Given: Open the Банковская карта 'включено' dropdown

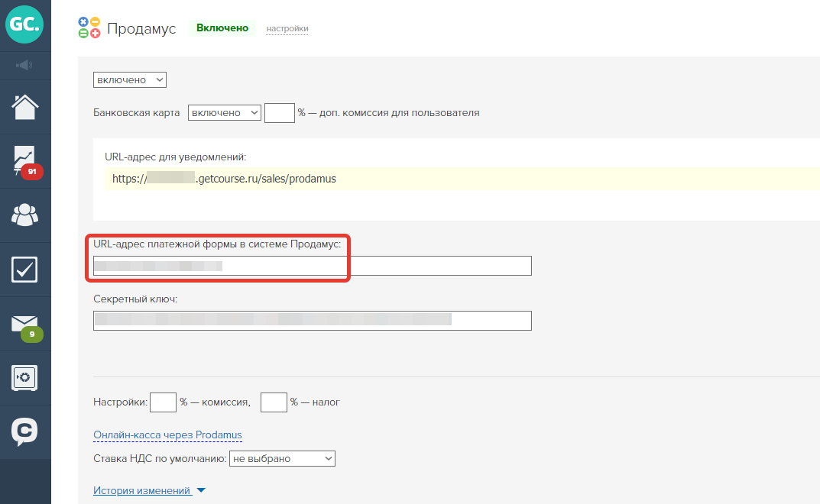Looking at the screenshot, I should 225,113.
